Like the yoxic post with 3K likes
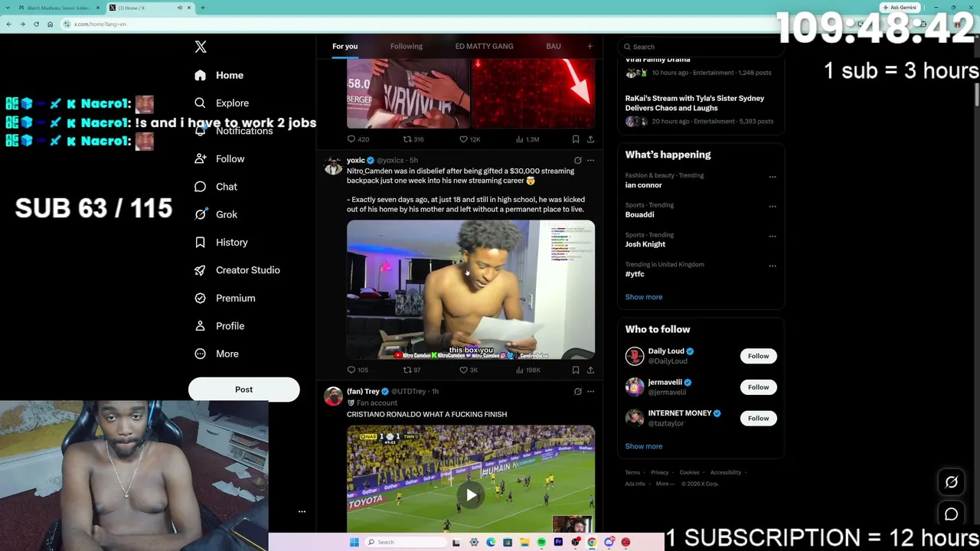 click(x=469, y=370)
